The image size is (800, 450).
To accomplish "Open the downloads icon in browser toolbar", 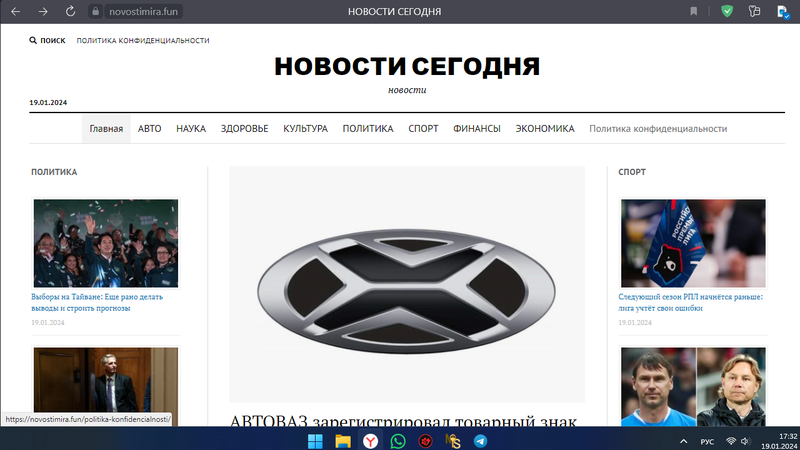I will [783, 11].
